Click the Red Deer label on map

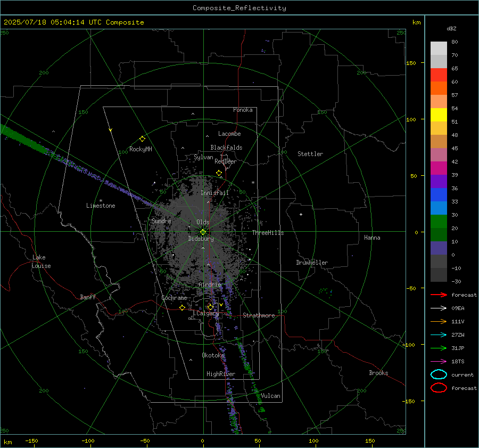(x=226, y=161)
